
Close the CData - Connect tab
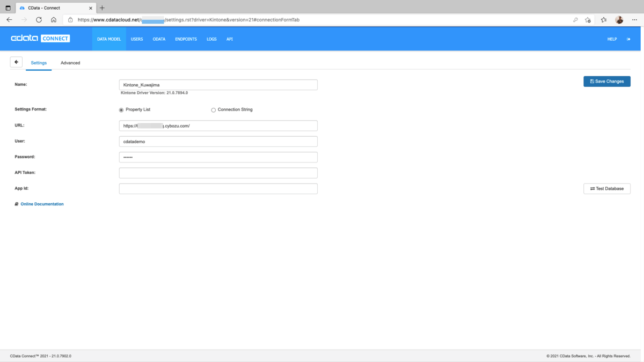pyautogui.click(x=91, y=8)
